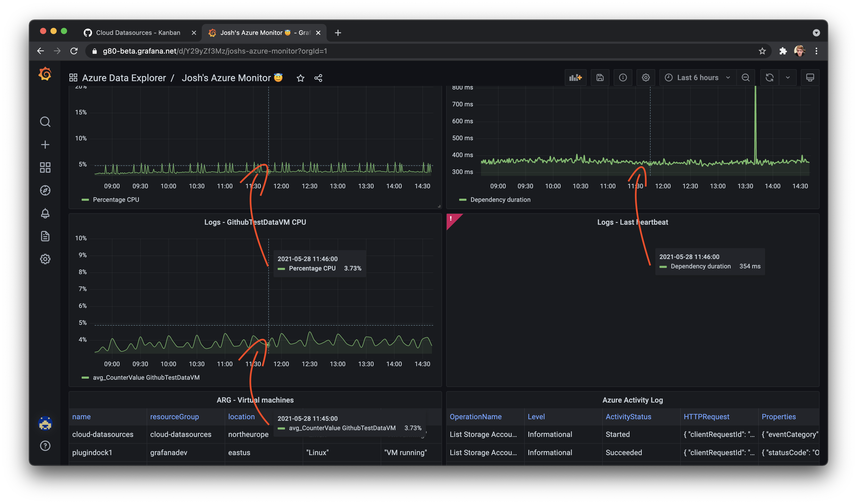
Task: Share the dashboard using share icon
Action: [x=318, y=78]
